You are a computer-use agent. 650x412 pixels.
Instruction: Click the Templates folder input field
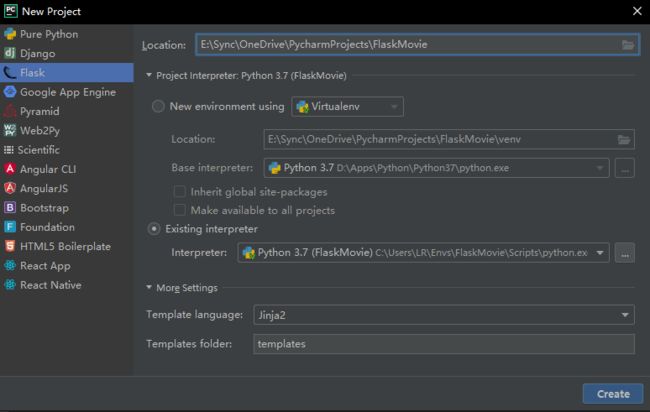pyautogui.click(x=444, y=344)
